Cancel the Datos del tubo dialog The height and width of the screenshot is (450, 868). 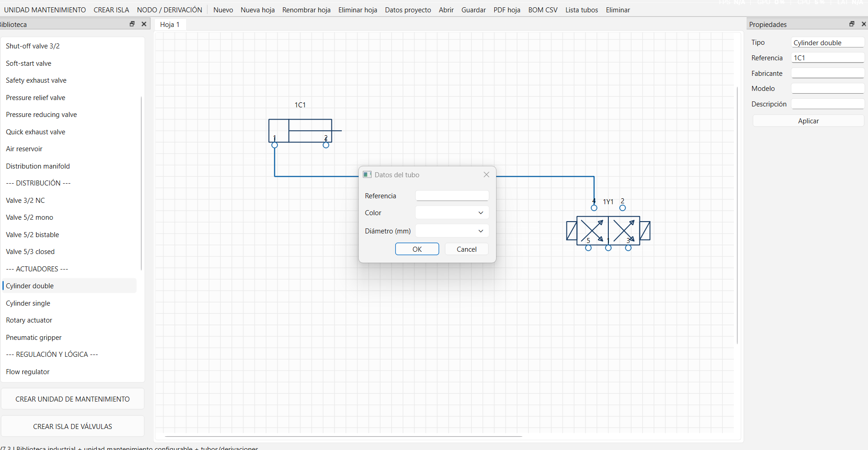466,249
